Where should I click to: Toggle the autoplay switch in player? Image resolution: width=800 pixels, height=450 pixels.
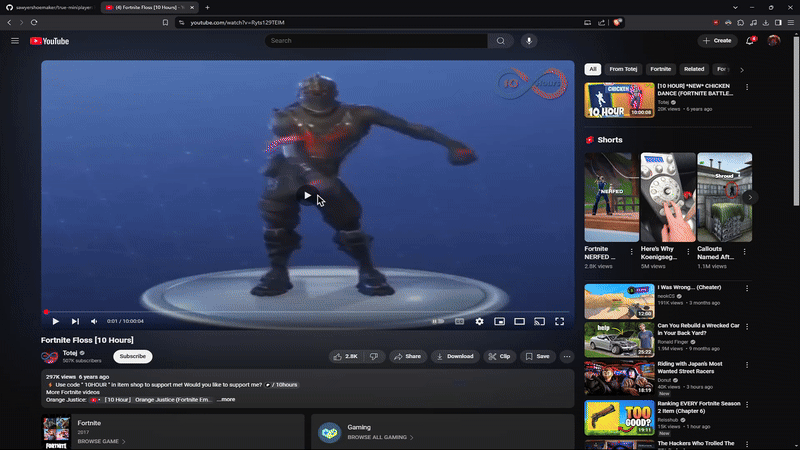tap(438, 321)
